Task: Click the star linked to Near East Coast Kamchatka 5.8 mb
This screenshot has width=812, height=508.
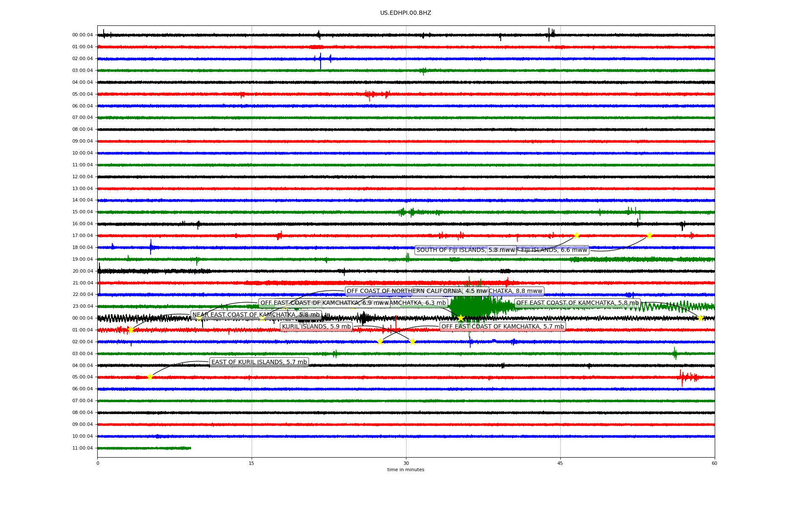Action: (x=131, y=330)
